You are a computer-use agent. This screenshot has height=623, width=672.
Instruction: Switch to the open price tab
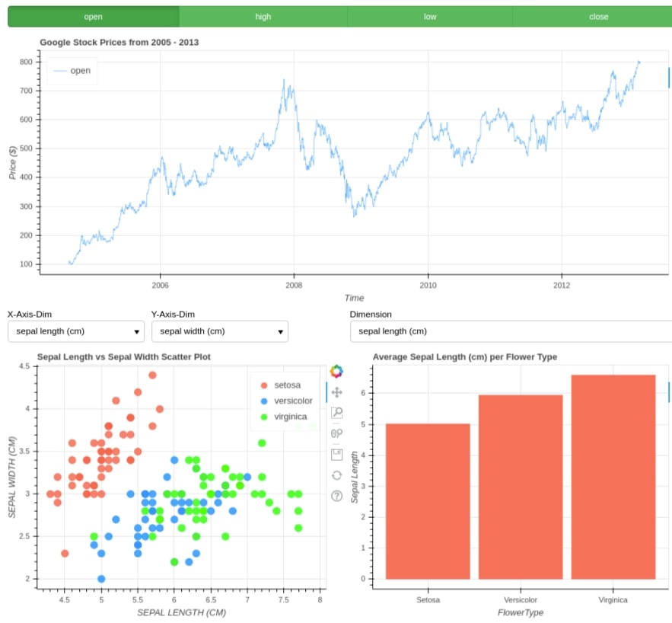94,17
